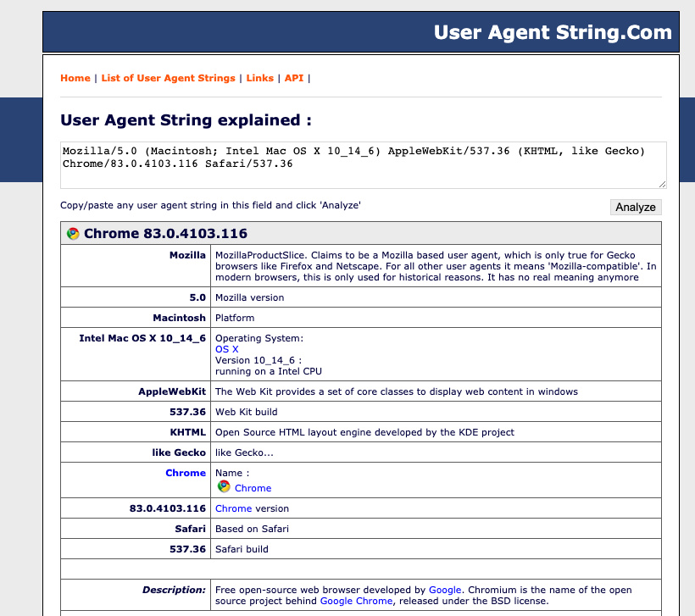This screenshot has height=616, width=695.
Task: Open the Chrome link next to Name icon
Action: (x=253, y=488)
